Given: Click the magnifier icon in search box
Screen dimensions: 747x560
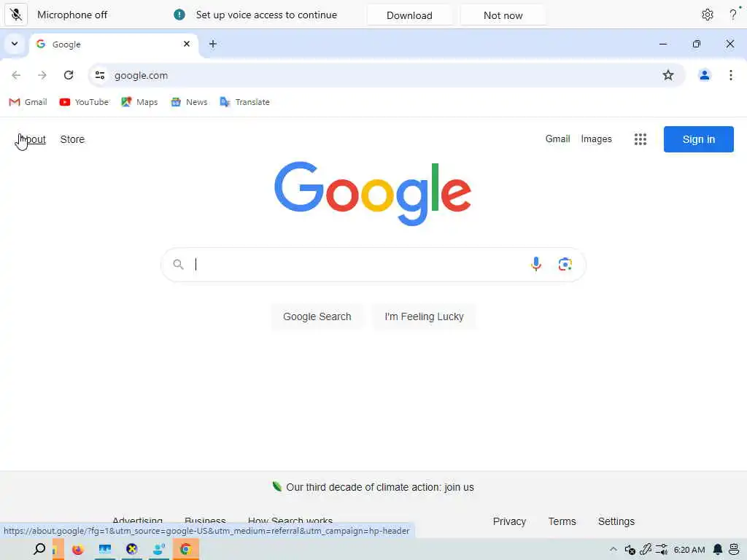Looking at the screenshot, I should coord(178,264).
